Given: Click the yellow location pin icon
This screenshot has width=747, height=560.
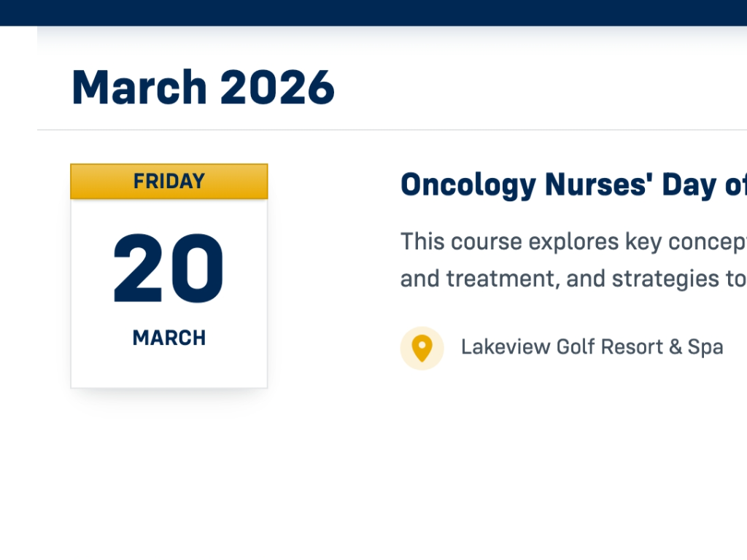Looking at the screenshot, I should point(422,348).
